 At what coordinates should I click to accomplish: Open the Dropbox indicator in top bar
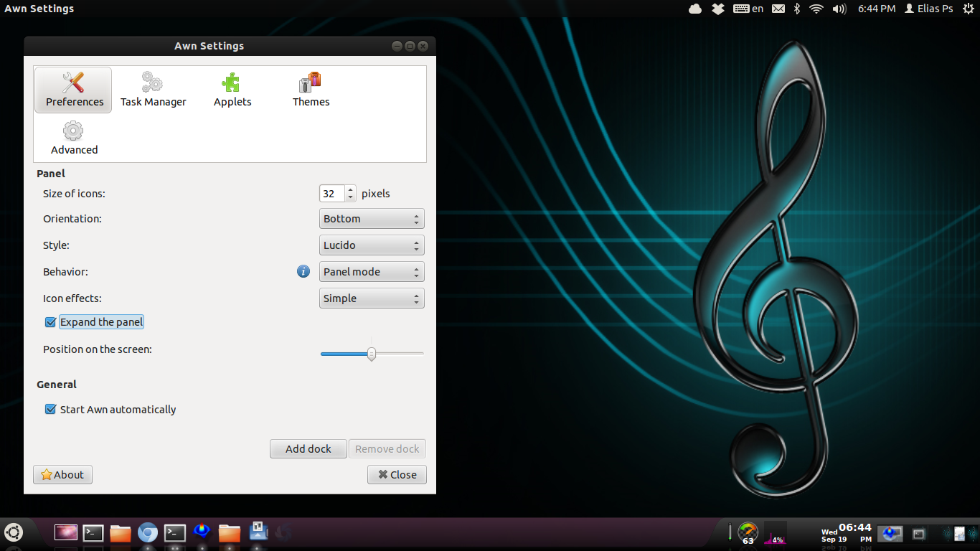pos(717,9)
